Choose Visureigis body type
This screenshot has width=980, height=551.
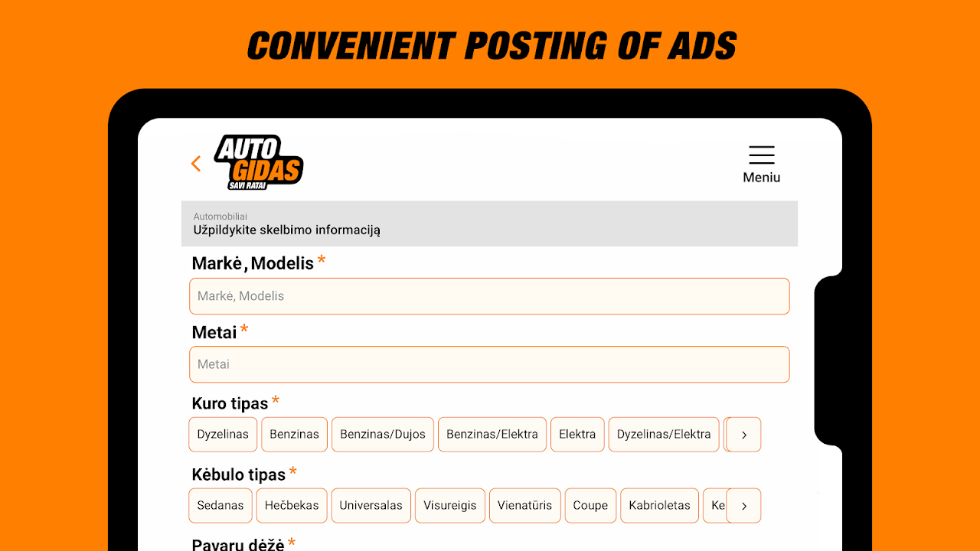[x=450, y=505]
